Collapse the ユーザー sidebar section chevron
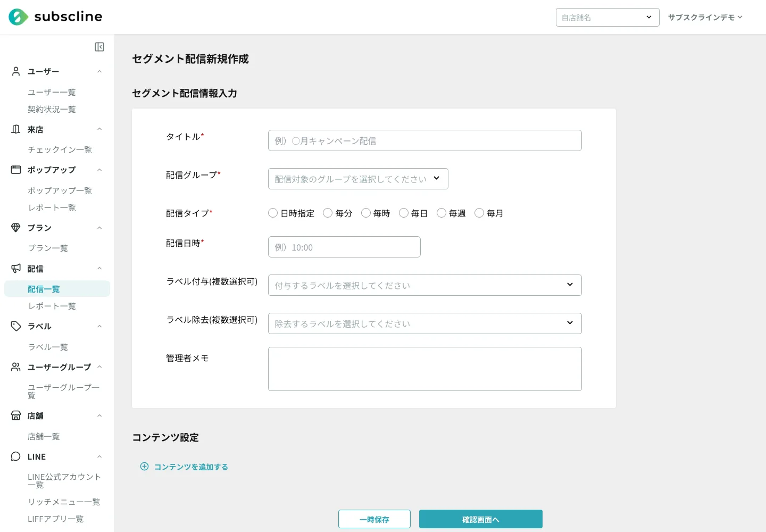766x532 pixels. point(99,71)
